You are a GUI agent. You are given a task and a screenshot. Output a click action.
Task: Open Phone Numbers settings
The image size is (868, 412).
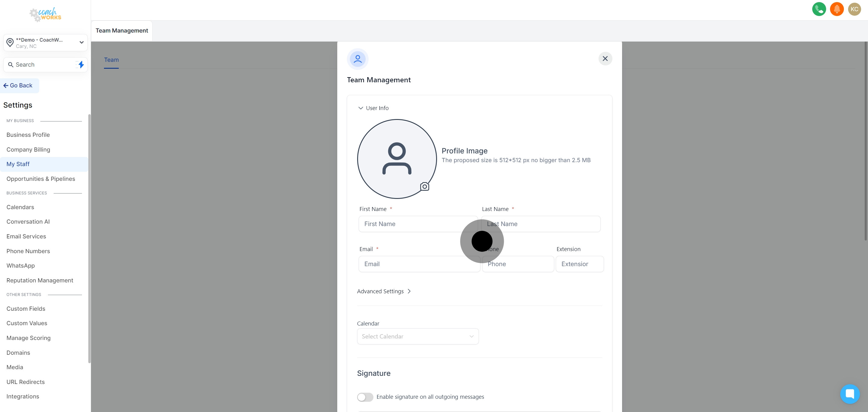[x=28, y=251]
